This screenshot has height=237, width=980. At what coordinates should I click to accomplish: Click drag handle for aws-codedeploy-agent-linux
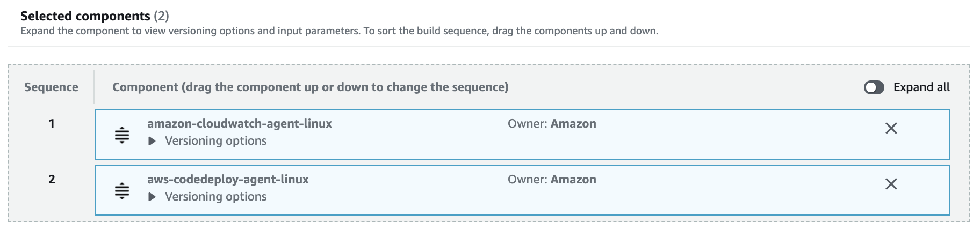point(122,191)
